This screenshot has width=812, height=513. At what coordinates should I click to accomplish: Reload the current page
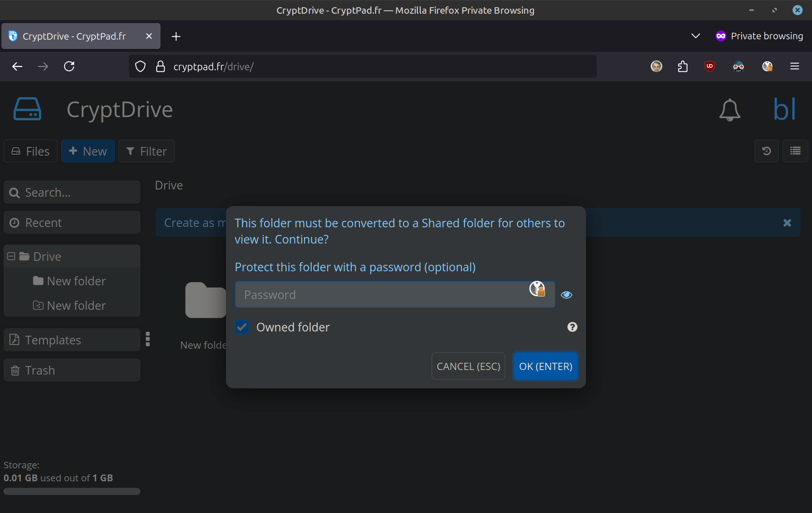[69, 66]
